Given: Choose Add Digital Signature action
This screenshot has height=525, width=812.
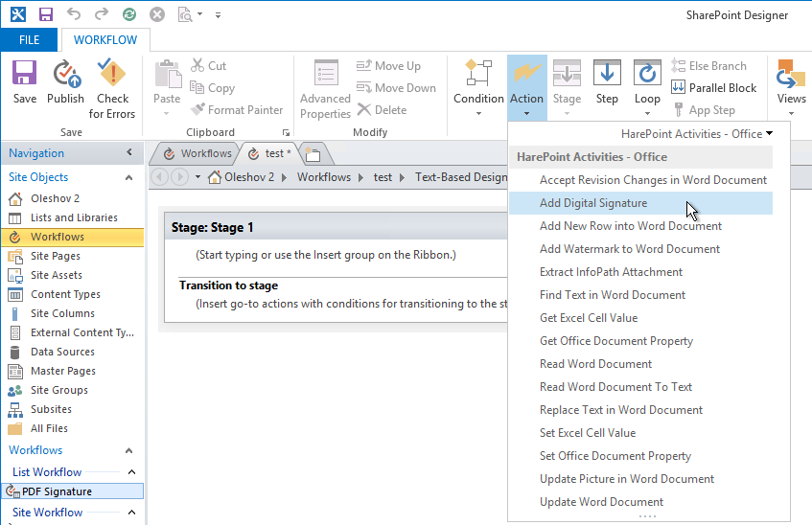Looking at the screenshot, I should [x=641, y=203].
